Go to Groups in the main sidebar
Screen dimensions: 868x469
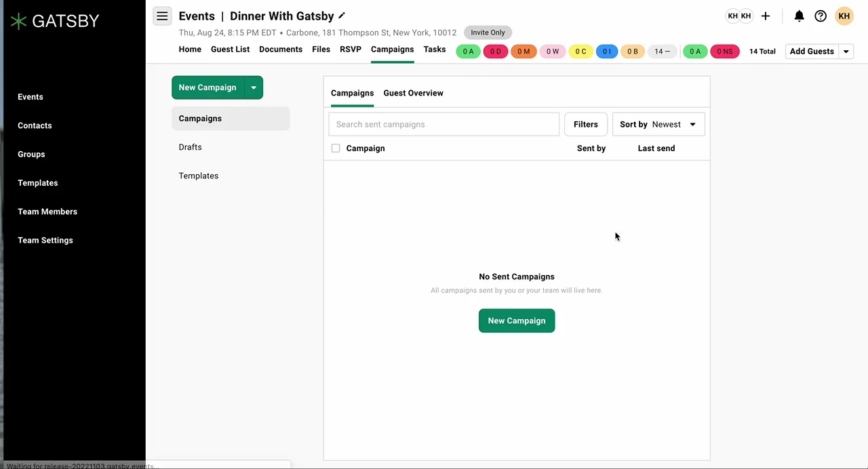31,154
